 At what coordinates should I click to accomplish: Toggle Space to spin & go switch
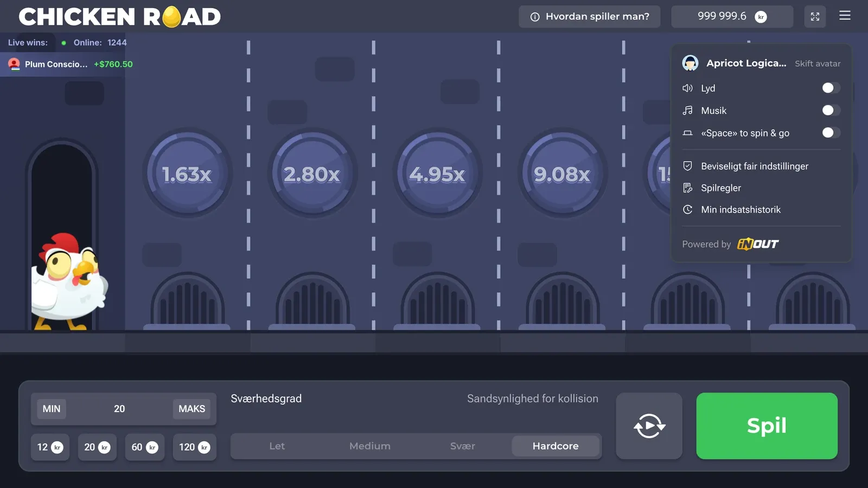tap(831, 133)
